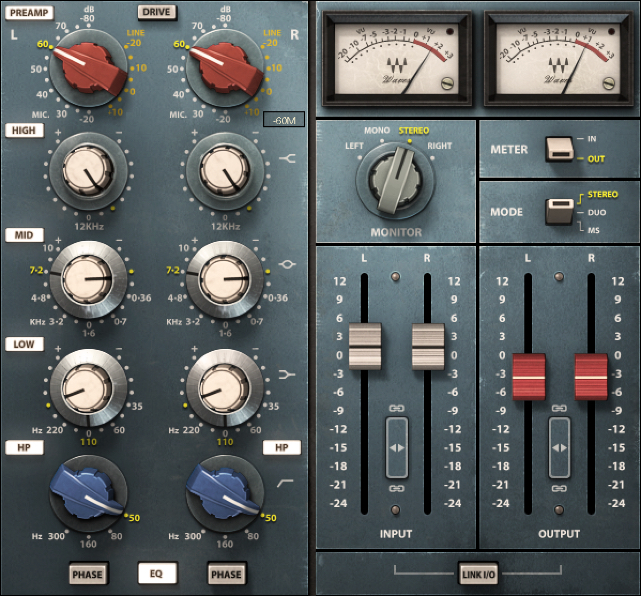The image size is (641, 596).
Task: Select the METER IN label
Action: pos(592,139)
